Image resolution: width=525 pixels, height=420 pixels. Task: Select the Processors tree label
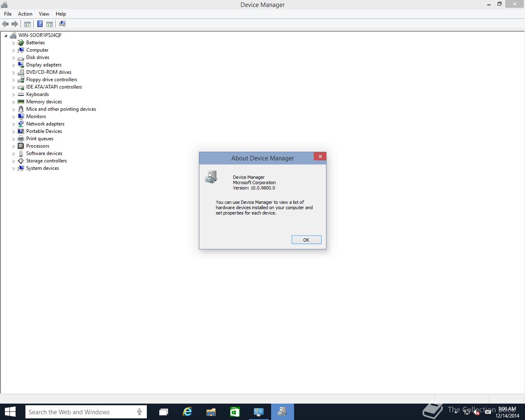coord(38,146)
